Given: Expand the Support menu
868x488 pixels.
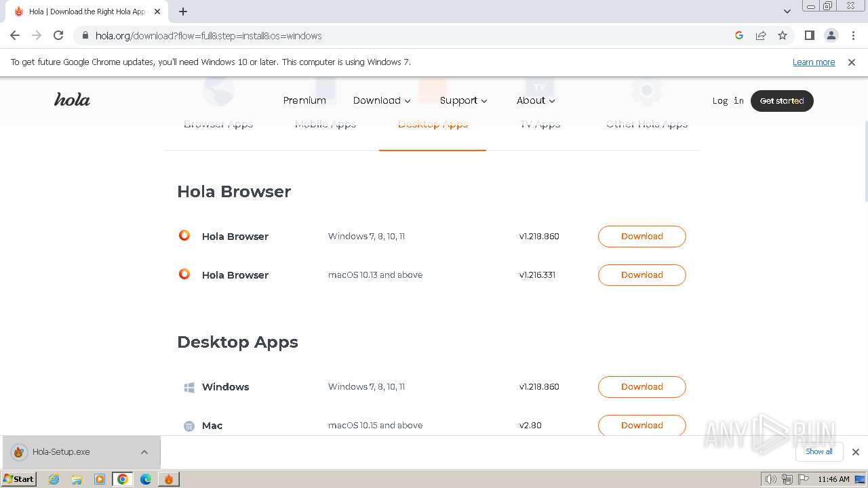Looking at the screenshot, I should 464,100.
